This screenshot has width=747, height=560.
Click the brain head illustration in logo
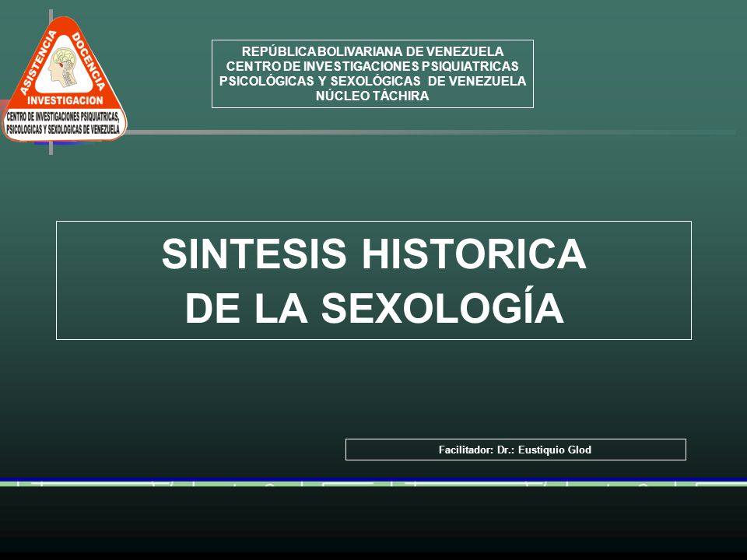click(64, 68)
